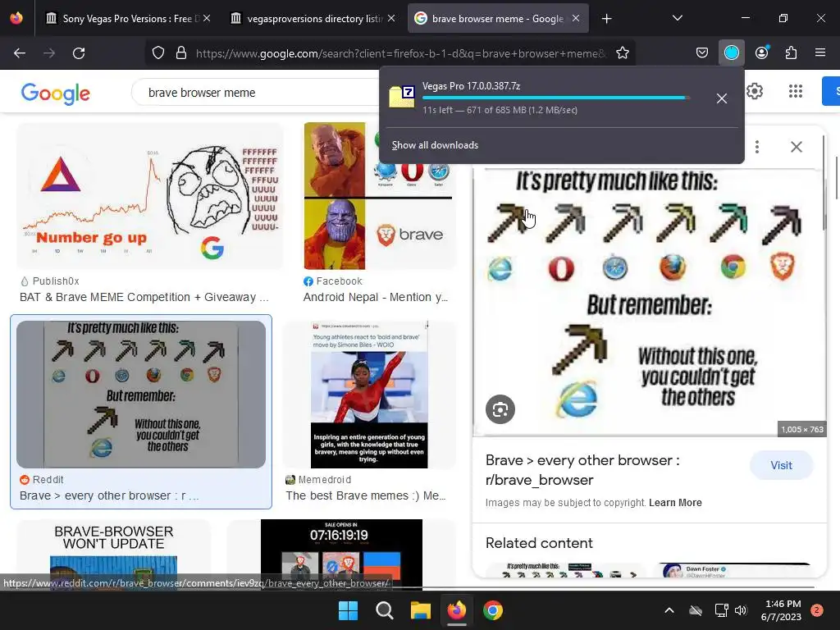Close the brave browser meme tab
Screen dimensions: 840x630
click(576, 18)
